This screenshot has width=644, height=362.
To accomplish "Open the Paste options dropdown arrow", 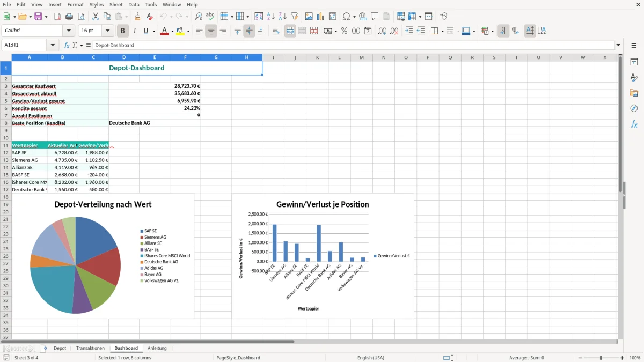I will click(x=126, y=17).
